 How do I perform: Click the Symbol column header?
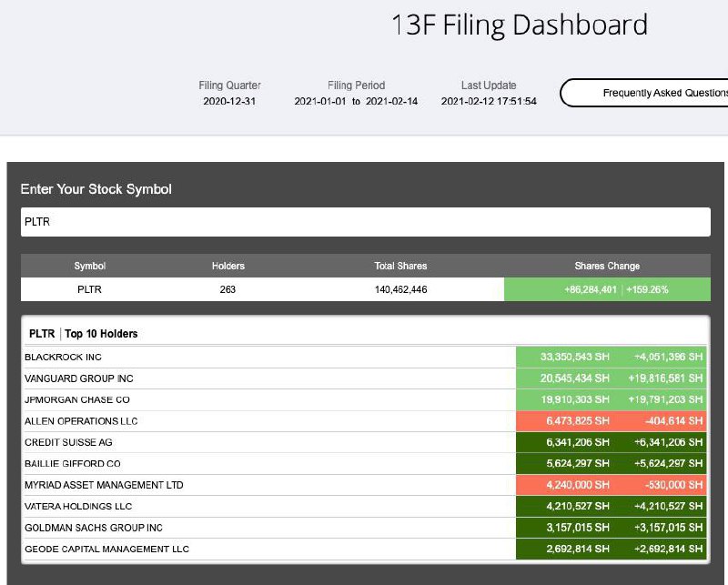89,266
